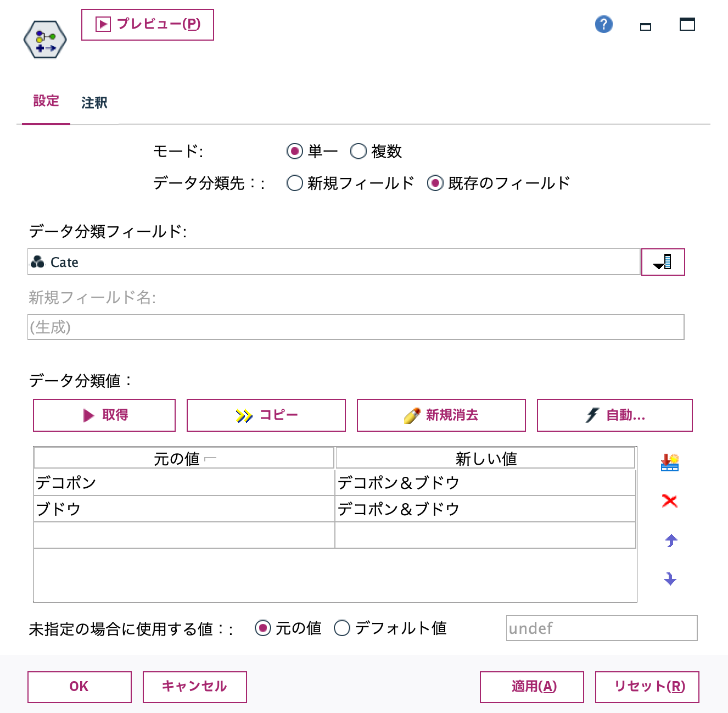The image size is (728, 713).
Task: Select デフォルト値 for unspecified values
Action: 342,628
